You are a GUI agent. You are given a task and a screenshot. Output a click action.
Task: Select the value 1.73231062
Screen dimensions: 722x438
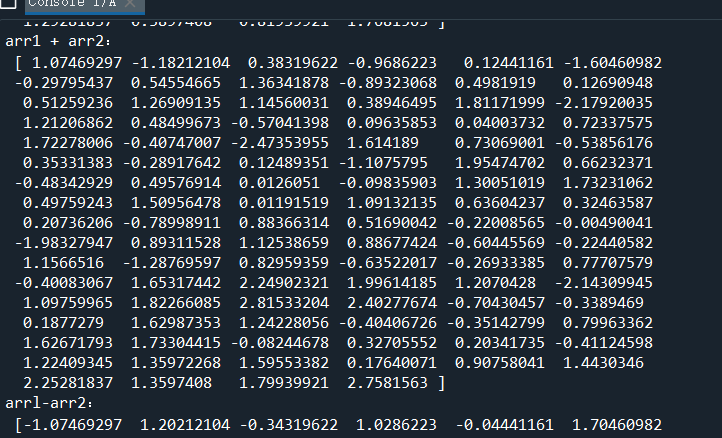click(x=608, y=183)
